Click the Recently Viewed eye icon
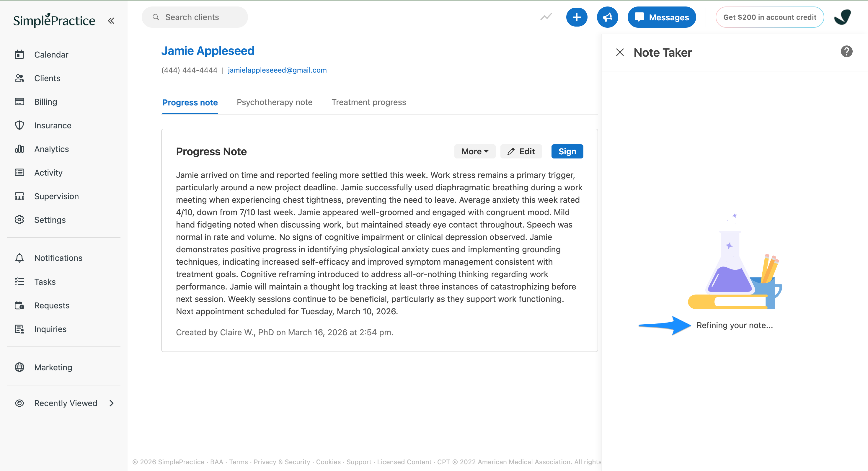The height and width of the screenshot is (471, 868). 19,403
